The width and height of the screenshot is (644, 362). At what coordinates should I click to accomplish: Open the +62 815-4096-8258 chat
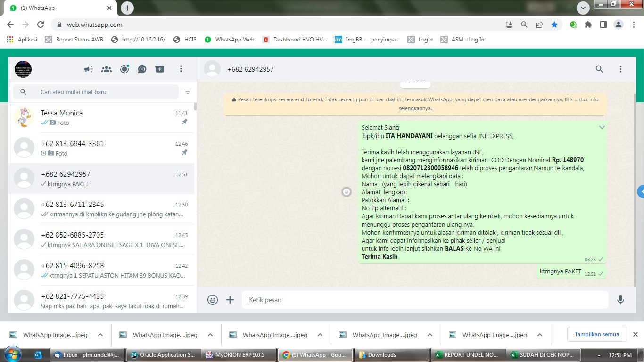point(101,270)
